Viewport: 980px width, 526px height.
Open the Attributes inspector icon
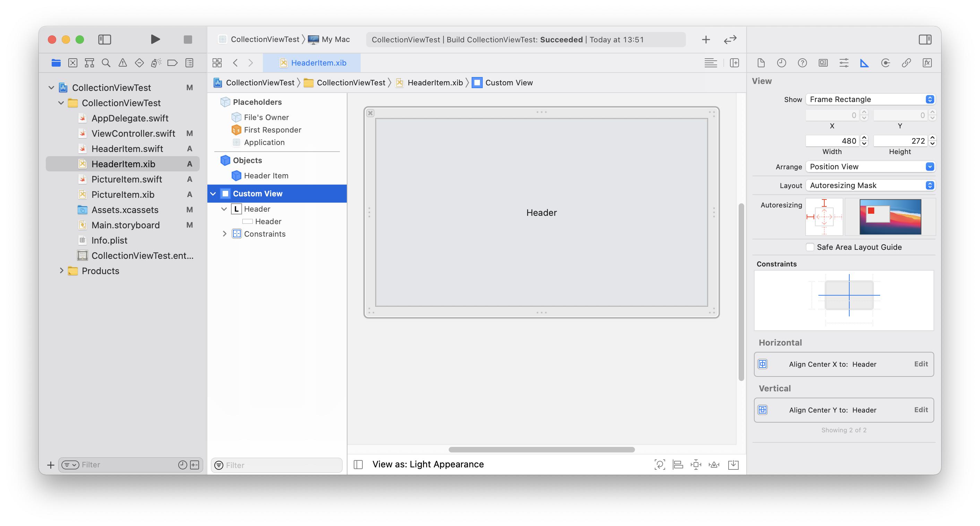tap(843, 63)
